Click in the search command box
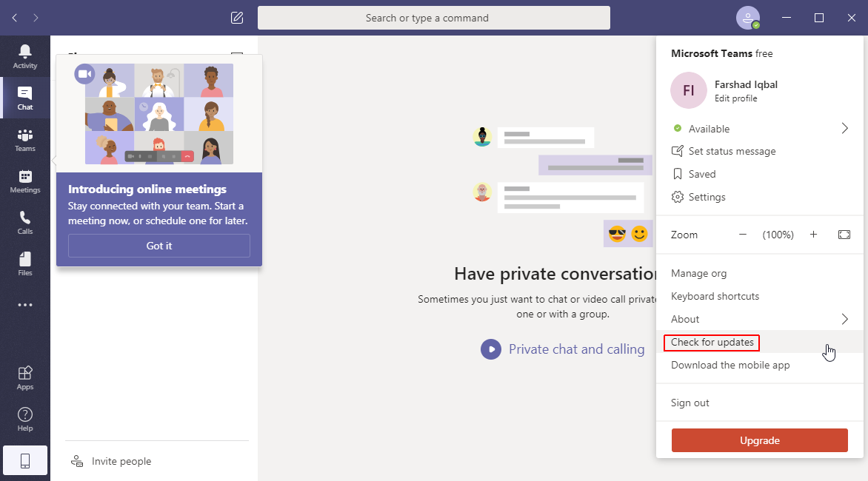Image resolution: width=868 pixels, height=481 pixels. 434,18
